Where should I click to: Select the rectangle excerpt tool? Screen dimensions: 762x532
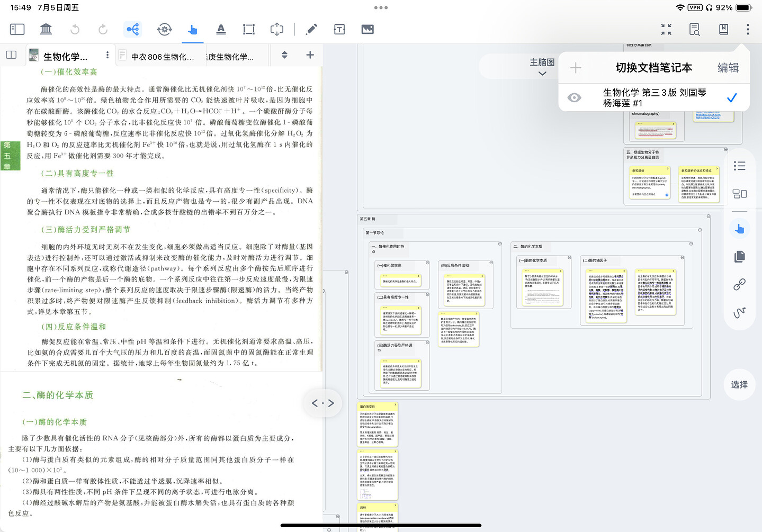pyautogui.click(x=249, y=29)
